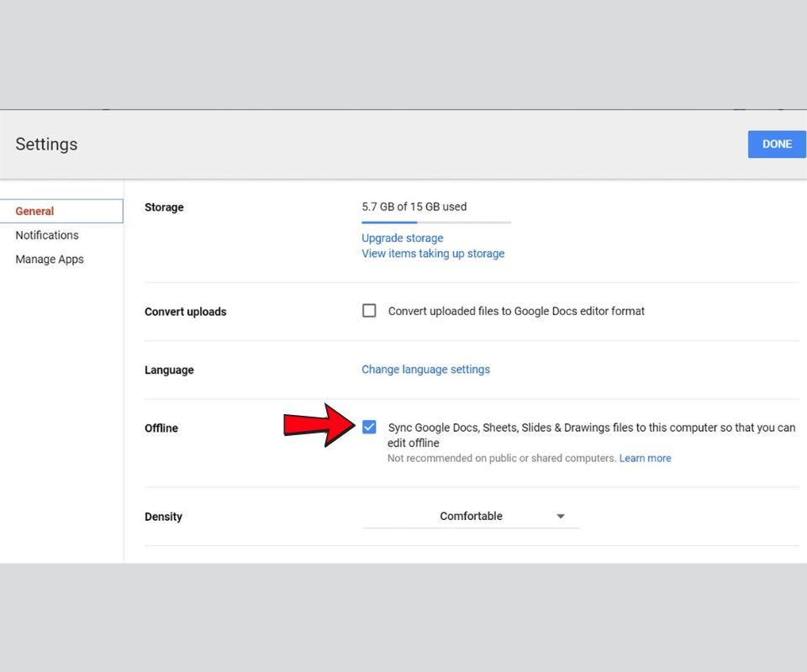807x672 pixels.
Task: Open the Manage Apps section
Action: [50, 259]
